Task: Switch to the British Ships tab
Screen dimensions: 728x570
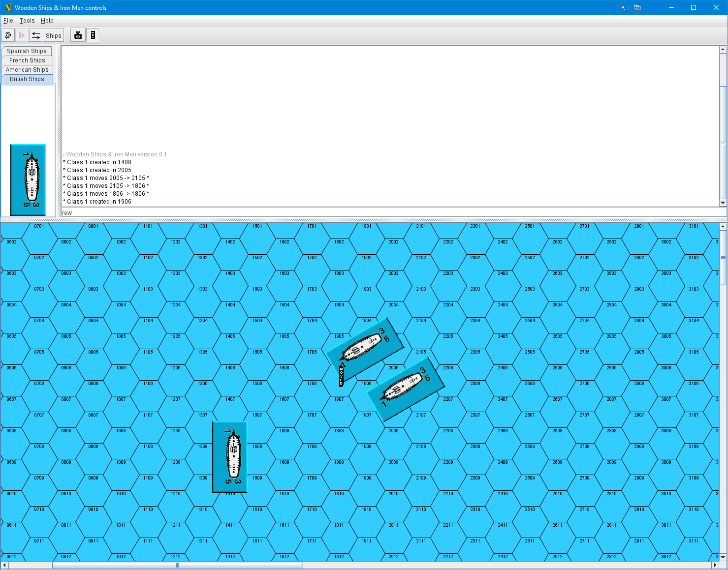Action: (x=27, y=79)
